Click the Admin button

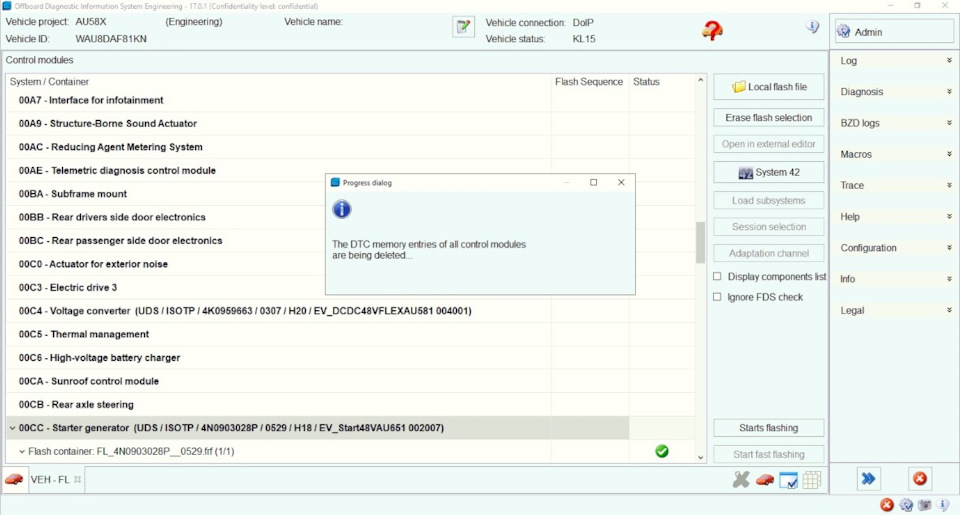[894, 32]
